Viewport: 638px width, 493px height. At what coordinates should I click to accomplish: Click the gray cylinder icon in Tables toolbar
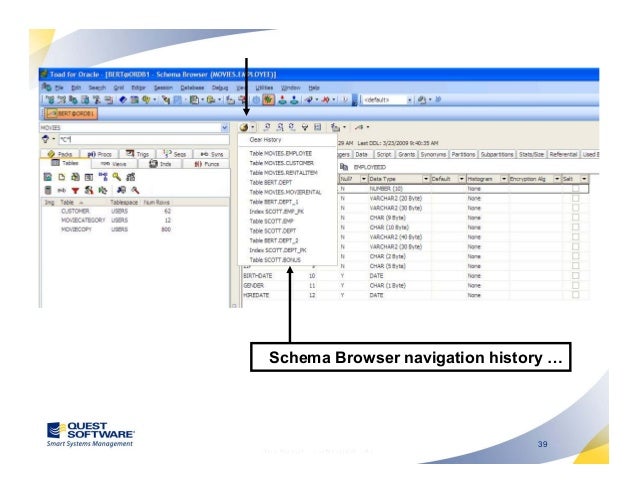tap(48, 190)
